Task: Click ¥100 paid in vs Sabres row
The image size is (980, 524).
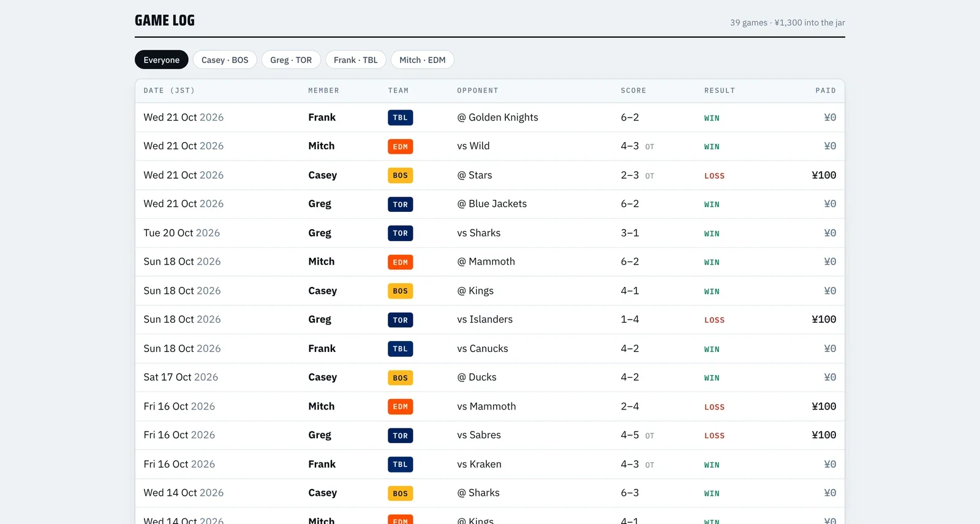Action: [x=824, y=435]
